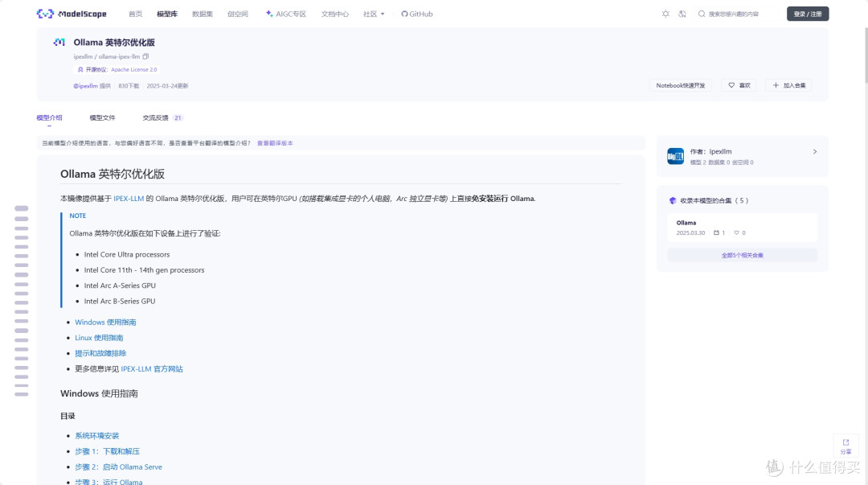Expand the author ipexllm card chevron
Screen dimensions: 868x485
tap(815, 151)
